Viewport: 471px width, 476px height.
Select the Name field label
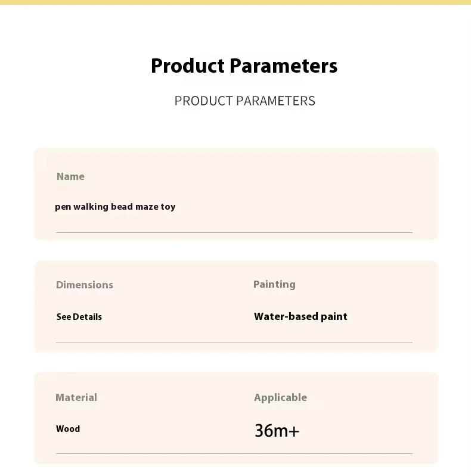tap(70, 176)
